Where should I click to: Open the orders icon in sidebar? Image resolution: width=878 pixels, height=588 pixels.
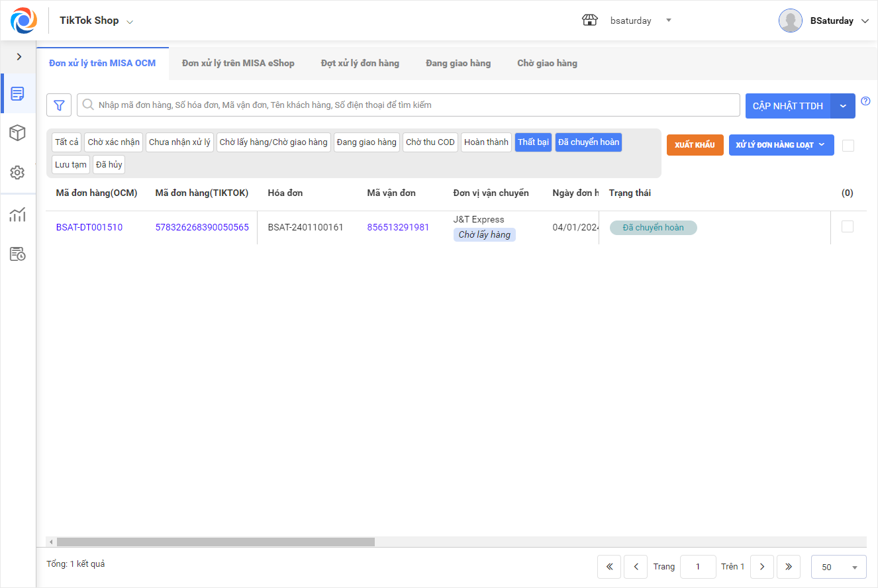coord(18,93)
